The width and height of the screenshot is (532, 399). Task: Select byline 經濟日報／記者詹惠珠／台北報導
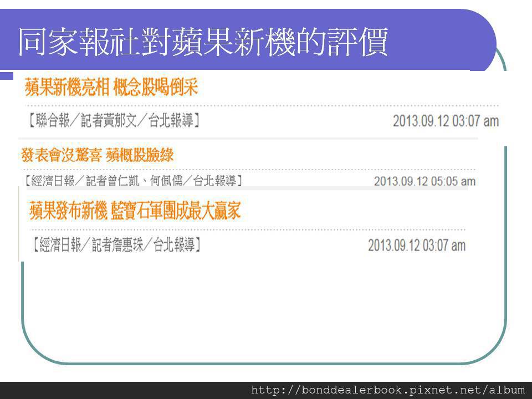point(116,244)
